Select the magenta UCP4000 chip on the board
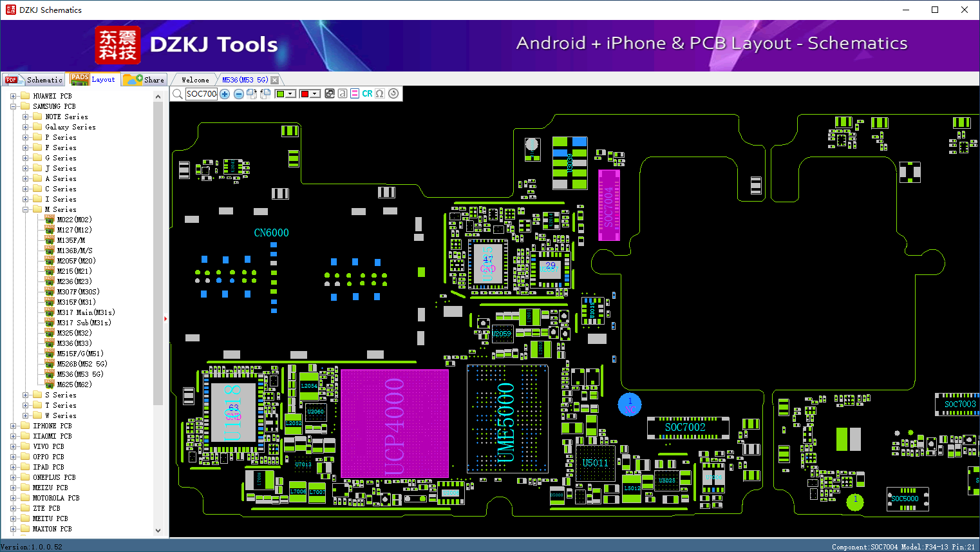 pyautogui.click(x=395, y=424)
